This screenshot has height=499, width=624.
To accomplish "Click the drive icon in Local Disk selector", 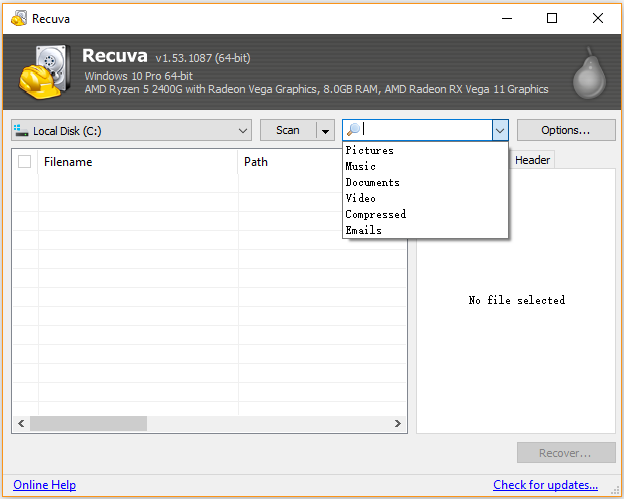I will [21, 130].
